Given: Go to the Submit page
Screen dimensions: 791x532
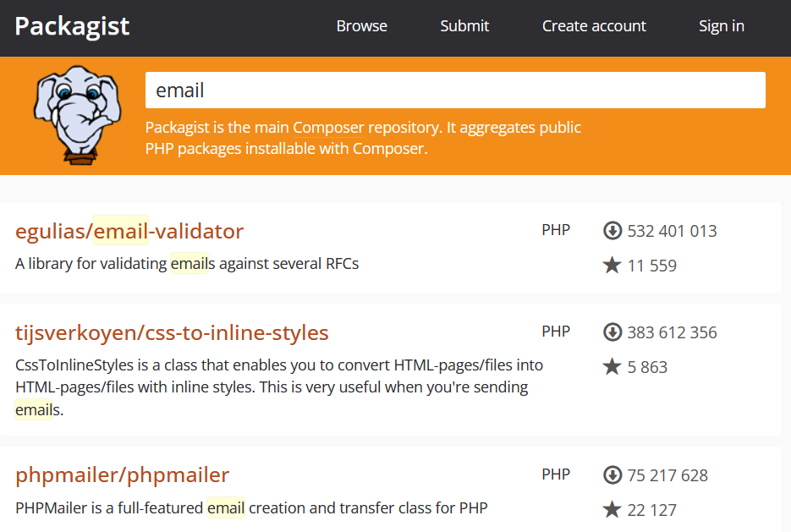Looking at the screenshot, I should pos(464,26).
